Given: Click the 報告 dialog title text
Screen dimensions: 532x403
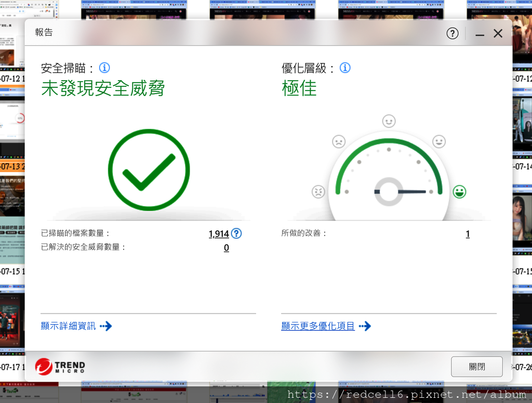Looking at the screenshot, I should 44,32.
